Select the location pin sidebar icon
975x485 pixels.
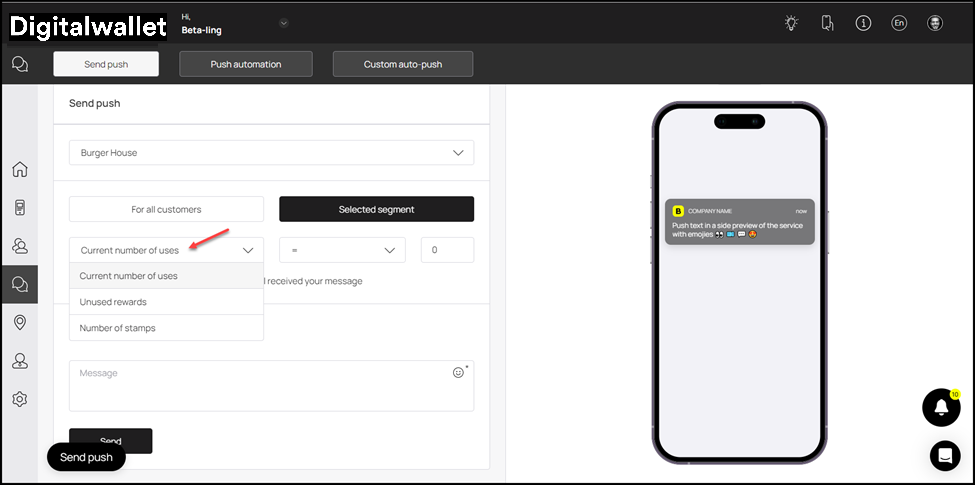19,322
